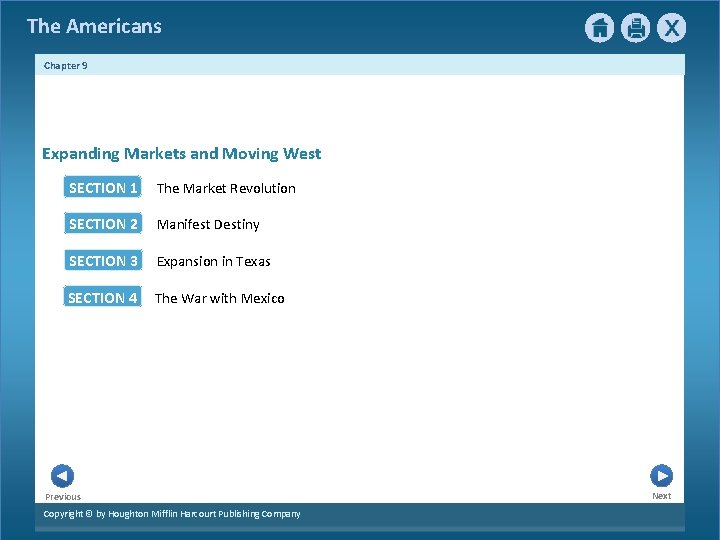Image resolution: width=720 pixels, height=540 pixels.
Task: Open the SECTION 1 button
Action: 103,187
